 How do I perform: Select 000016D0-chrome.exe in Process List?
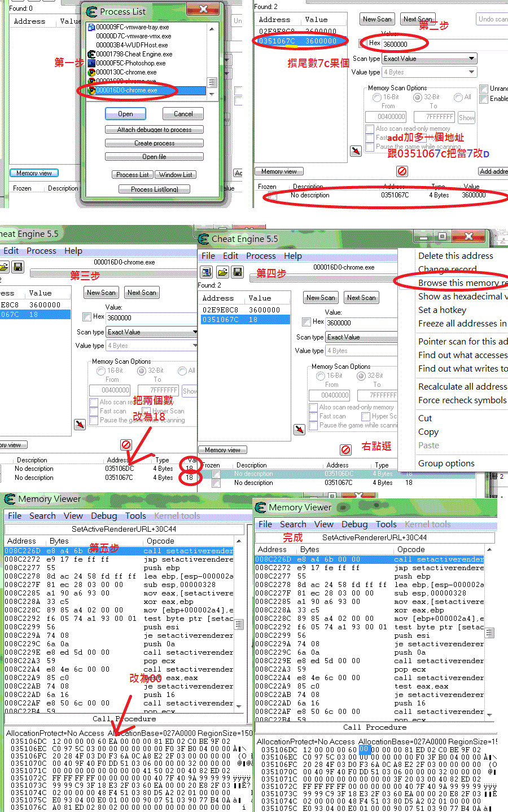[147, 90]
